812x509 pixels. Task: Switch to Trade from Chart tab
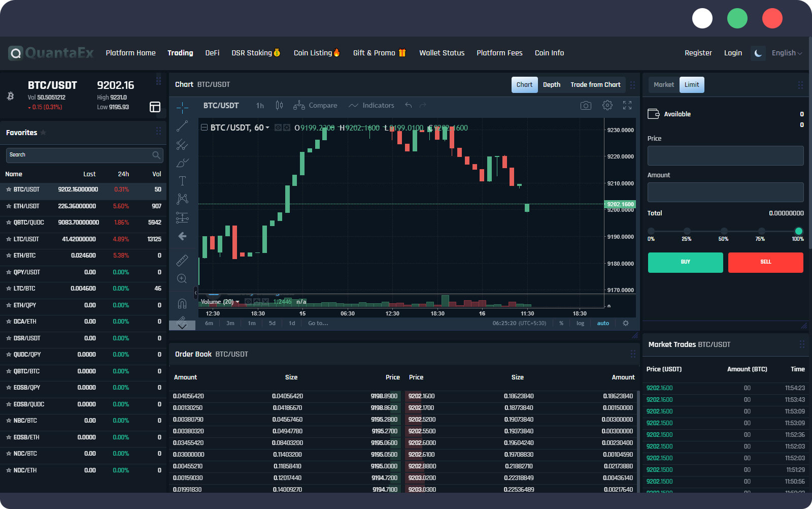click(595, 85)
